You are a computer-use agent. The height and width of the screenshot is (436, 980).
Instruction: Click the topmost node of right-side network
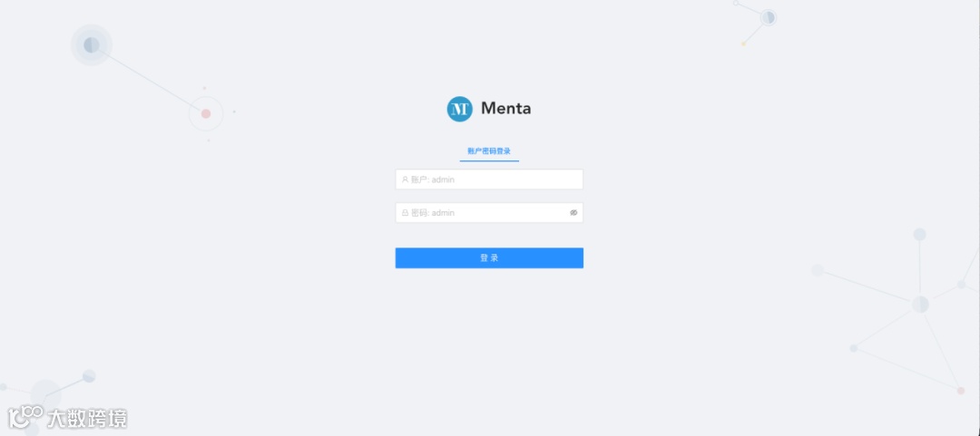919,234
